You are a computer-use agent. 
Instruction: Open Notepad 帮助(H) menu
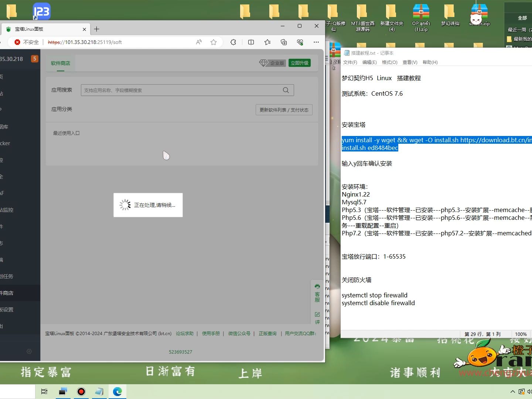coord(430,62)
